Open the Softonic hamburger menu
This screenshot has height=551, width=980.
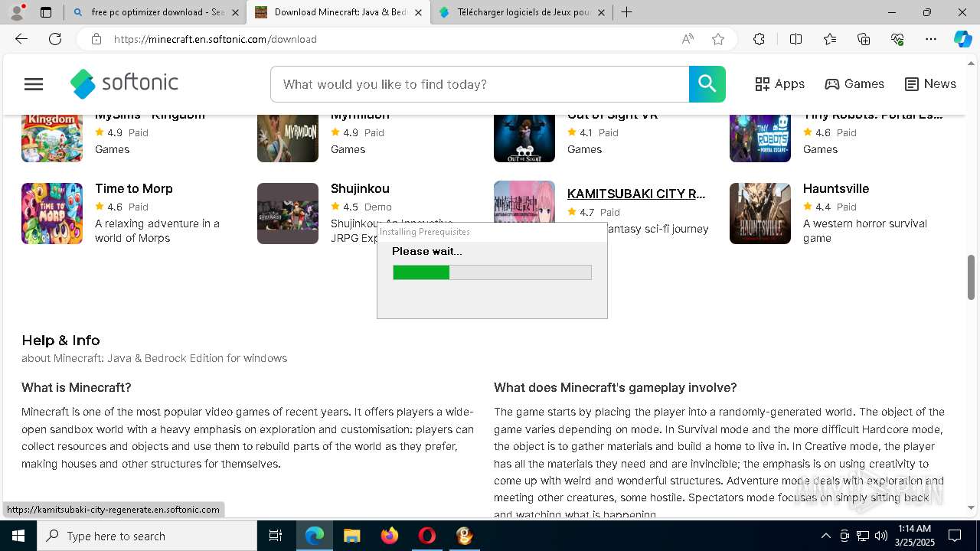click(34, 84)
